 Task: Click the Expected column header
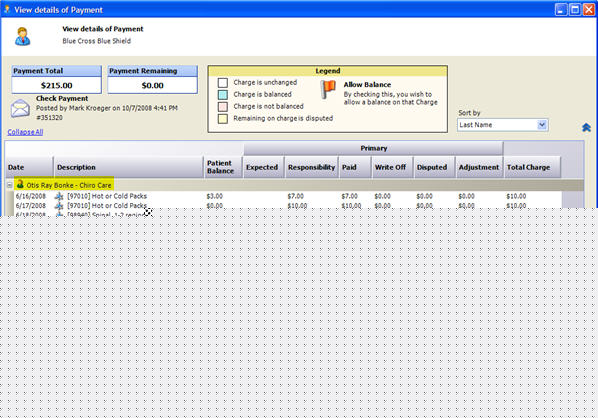click(264, 167)
